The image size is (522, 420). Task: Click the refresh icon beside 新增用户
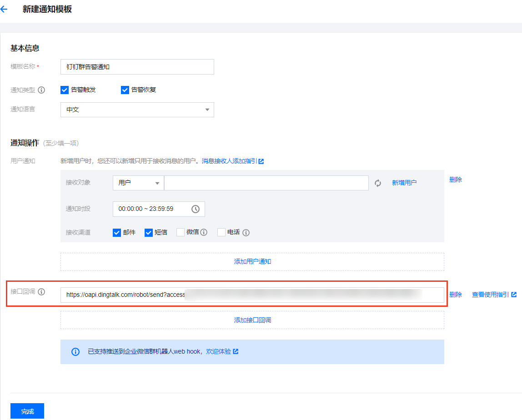377,183
